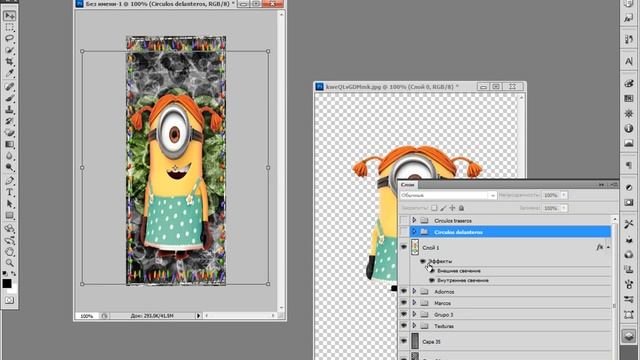Enable lock image pixels brush icon
640x360 pixels.
pos(443,208)
